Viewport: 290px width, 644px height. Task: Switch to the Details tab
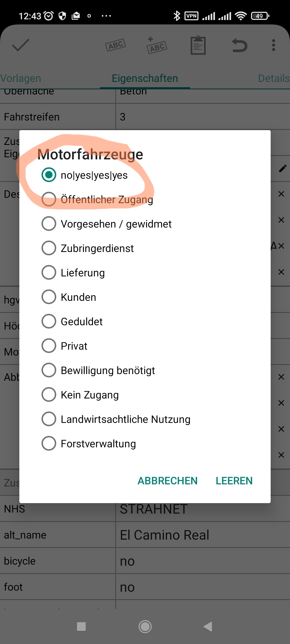point(273,78)
